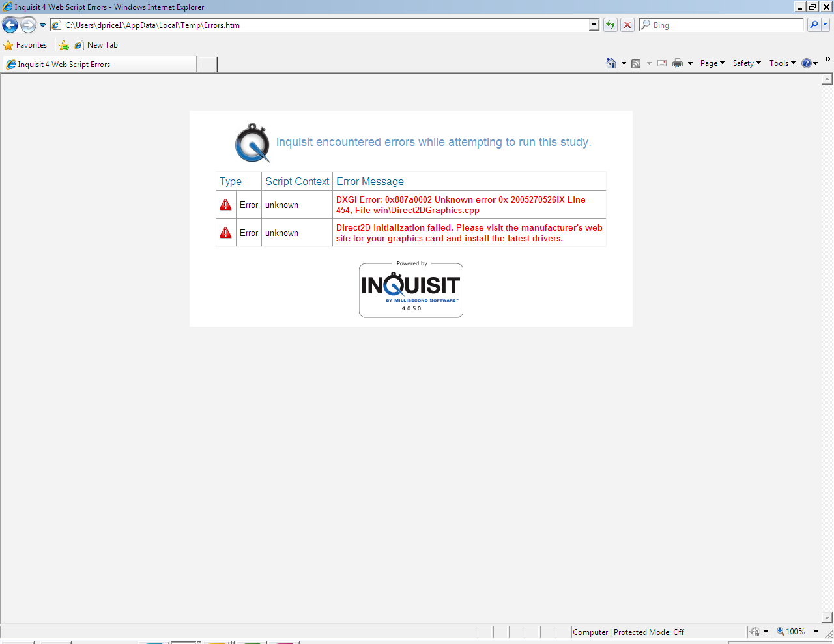Click the unknown context in the Direct2D row
The width and height of the screenshot is (834, 644).
pyautogui.click(x=281, y=233)
